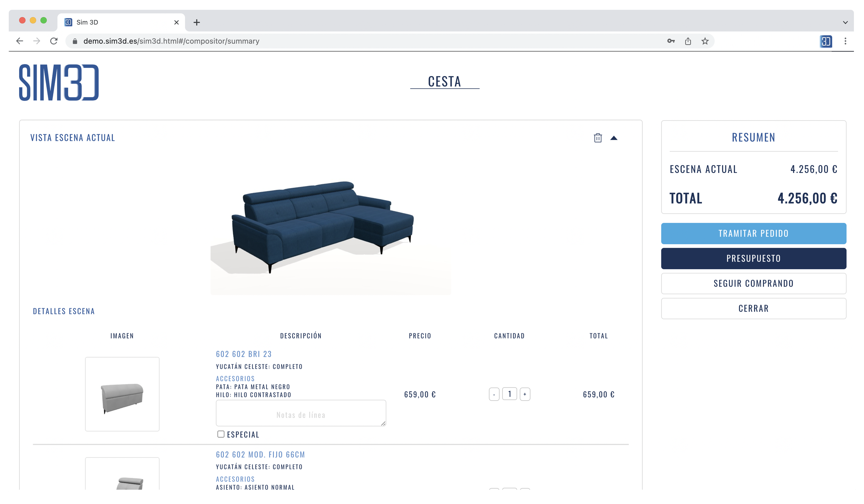Collapse the Vista Escena Actual panel
The width and height of the screenshot is (864, 504).
pyautogui.click(x=614, y=138)
